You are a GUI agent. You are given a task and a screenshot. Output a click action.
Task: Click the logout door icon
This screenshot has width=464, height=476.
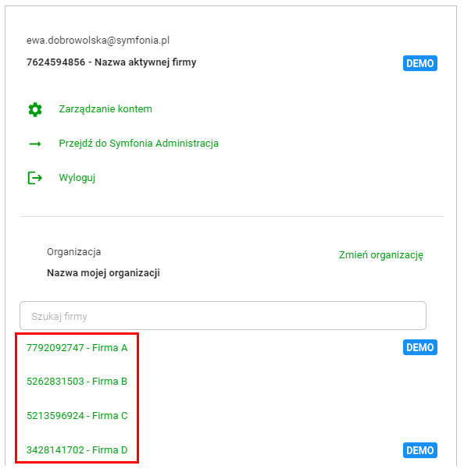pos(35,178)
